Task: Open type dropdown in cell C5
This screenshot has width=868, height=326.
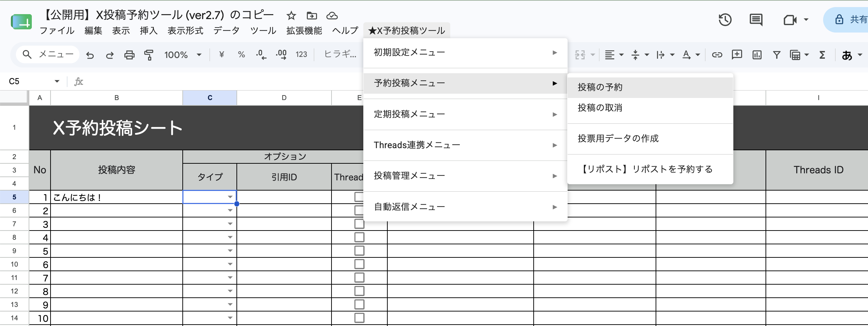Action: click(230, 197)
